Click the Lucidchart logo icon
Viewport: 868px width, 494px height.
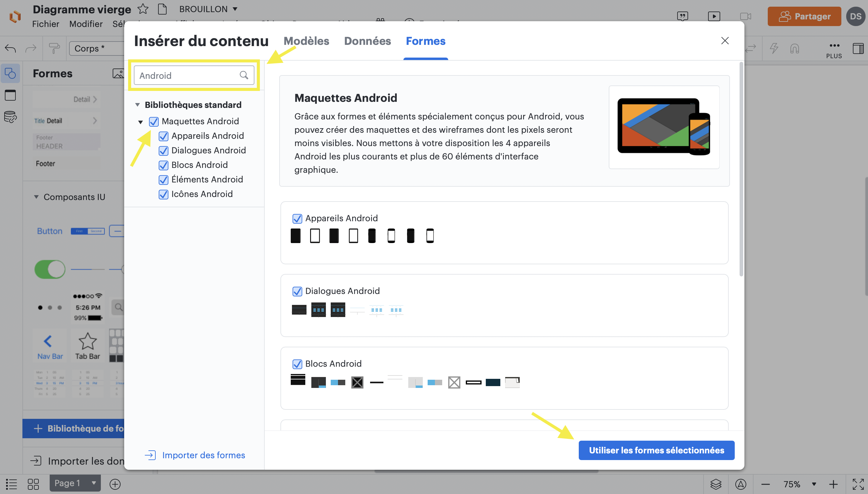click(x=15, y=16)
